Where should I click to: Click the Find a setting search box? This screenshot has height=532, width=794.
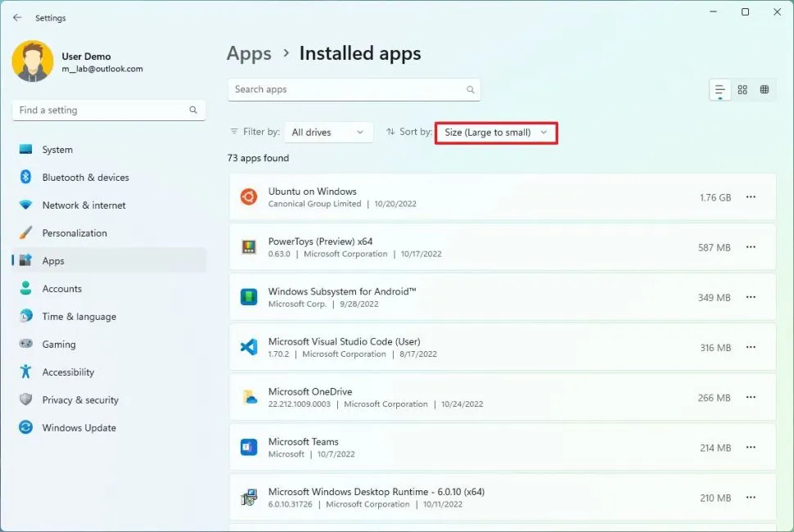[102, 110]
